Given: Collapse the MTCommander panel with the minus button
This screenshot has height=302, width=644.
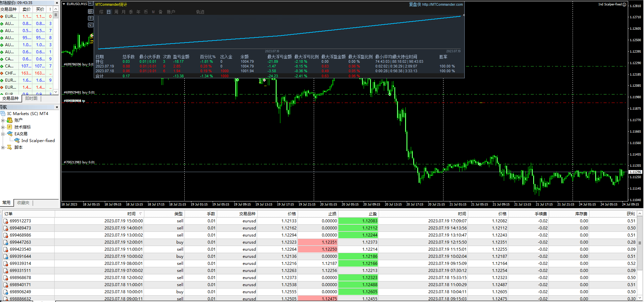Looking at the screenshot, I should (x=90, y=4).
